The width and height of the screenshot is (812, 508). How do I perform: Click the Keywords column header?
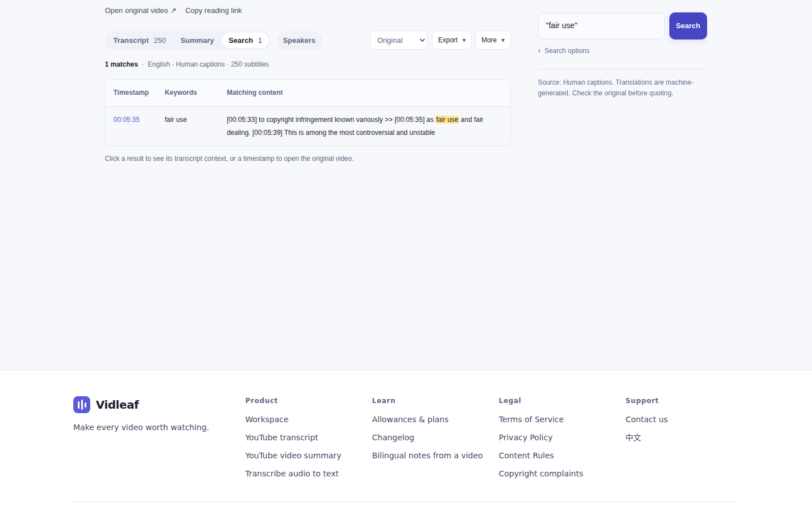click(181, 93)
